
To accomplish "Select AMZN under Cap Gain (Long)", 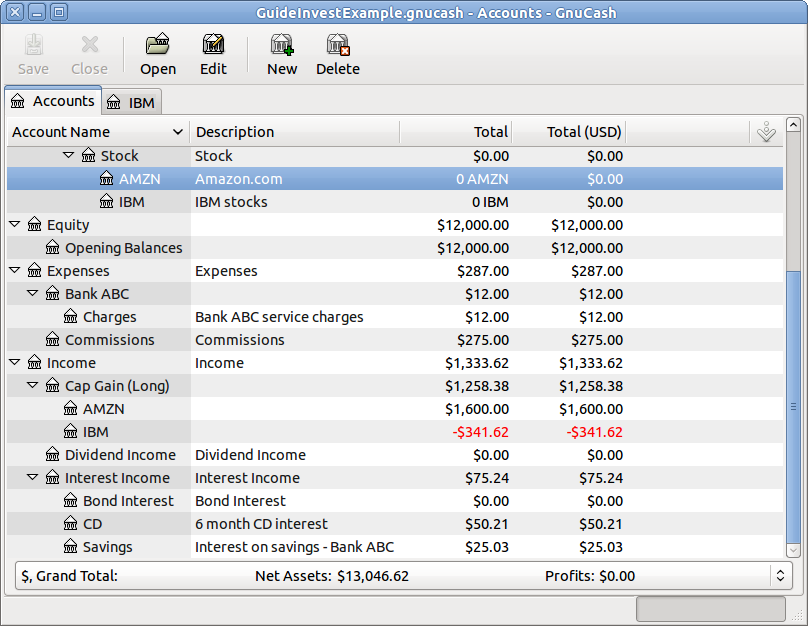I will [104, 409].
